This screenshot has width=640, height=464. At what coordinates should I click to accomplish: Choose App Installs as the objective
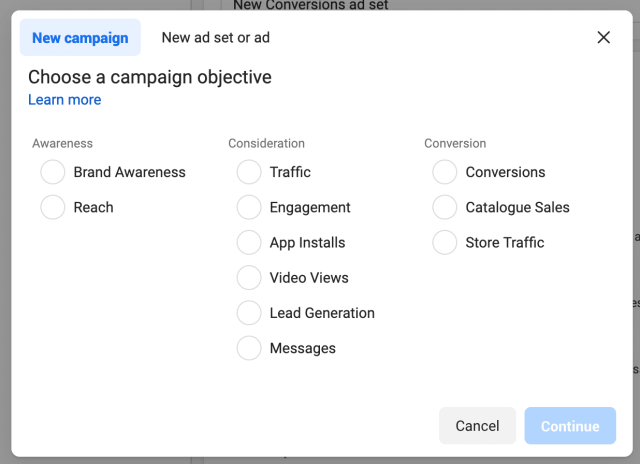tap(249, 242)
